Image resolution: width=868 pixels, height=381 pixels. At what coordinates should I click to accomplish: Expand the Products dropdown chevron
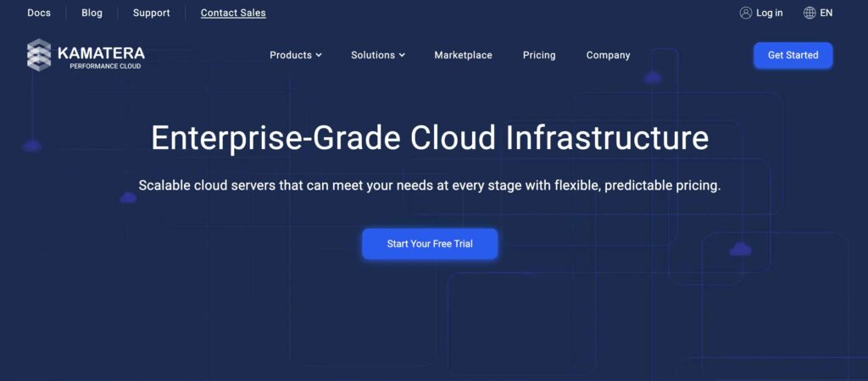pyautogui.click(x=319, y=56)
